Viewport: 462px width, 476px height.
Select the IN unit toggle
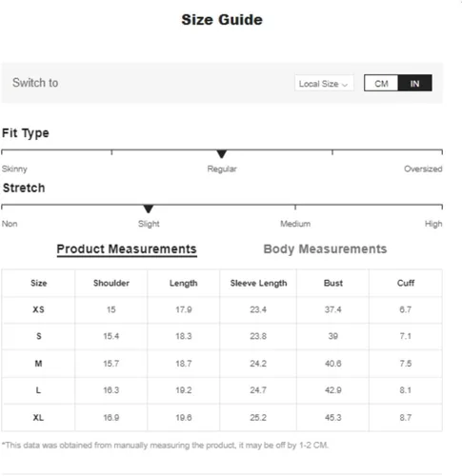pyautogui.click(x=414, y=84)
